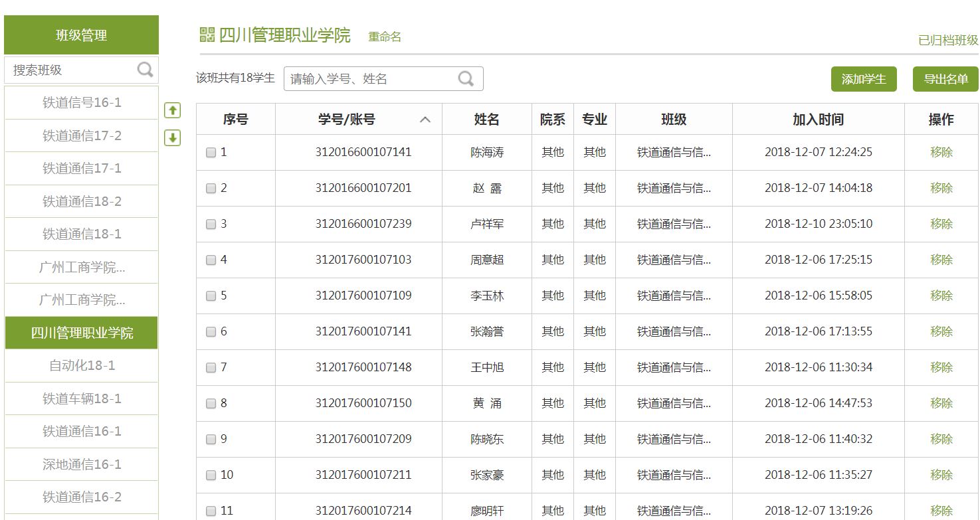980x520 pixels.
Task: Move class up with the green up arrow
Action: 173,110
